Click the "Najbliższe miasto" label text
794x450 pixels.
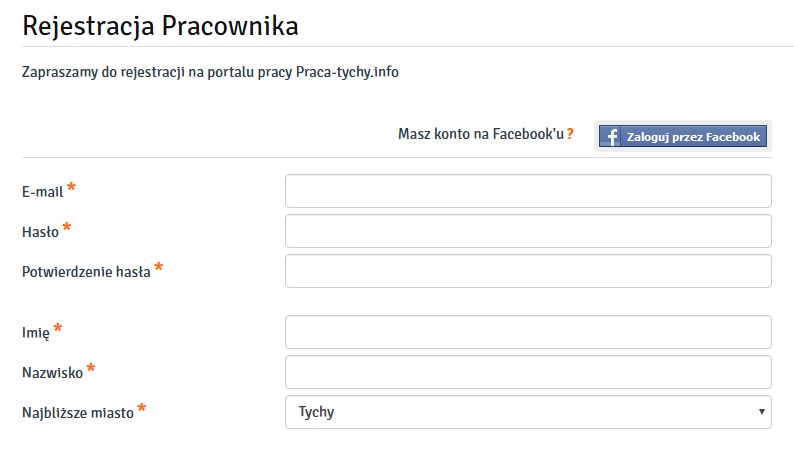pyautogui.click(x=78, y=412)
